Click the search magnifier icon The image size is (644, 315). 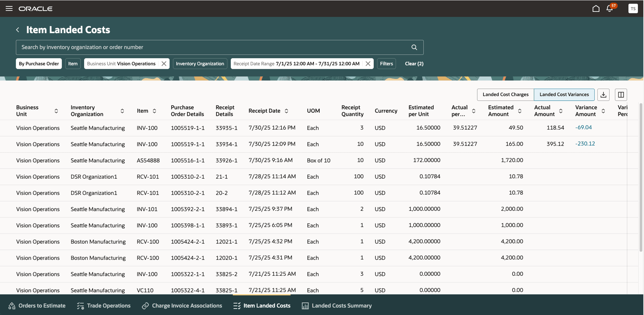[414, 47]
